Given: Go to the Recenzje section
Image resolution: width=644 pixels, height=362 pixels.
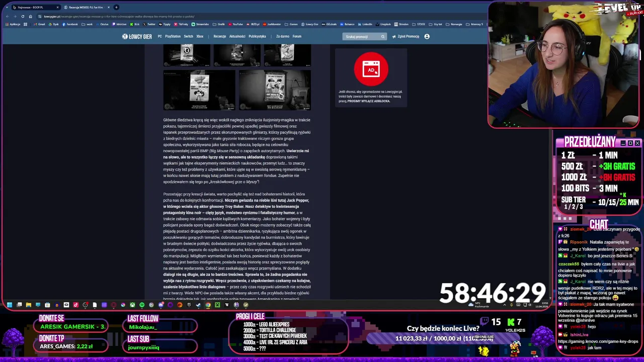Looking at the screenshot, I should [219, 36].
